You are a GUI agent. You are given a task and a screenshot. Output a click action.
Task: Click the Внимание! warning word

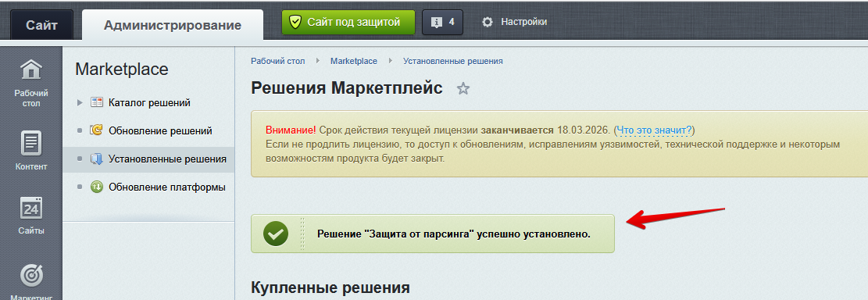pos(291,130)
